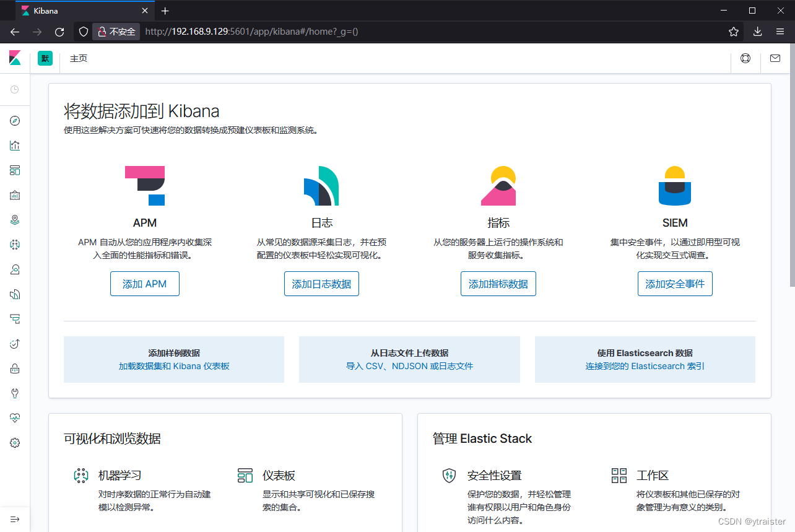Viewport: 795px width, 532px height.
Task: Select the Kibana browser tab
Action: point(85,11)
